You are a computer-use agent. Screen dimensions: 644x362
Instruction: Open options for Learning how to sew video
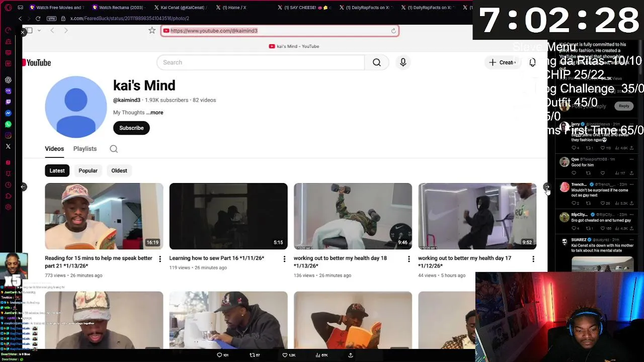284,259
